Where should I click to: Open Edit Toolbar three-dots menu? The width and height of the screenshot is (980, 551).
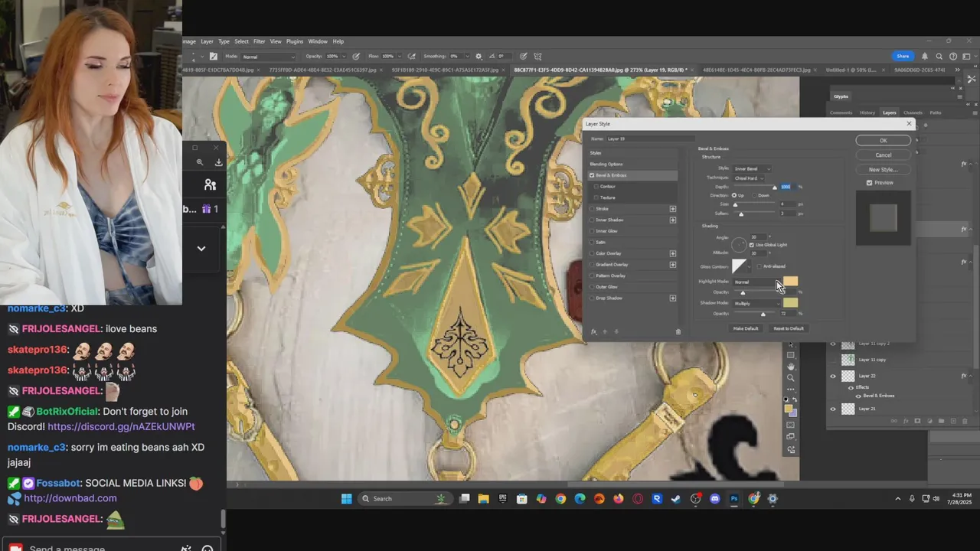point(791,390)
